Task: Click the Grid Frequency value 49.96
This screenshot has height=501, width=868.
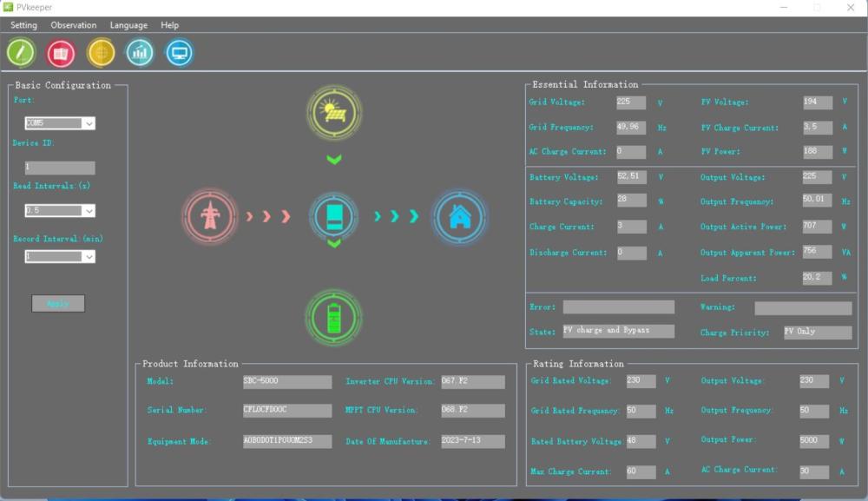Action: 631,128
